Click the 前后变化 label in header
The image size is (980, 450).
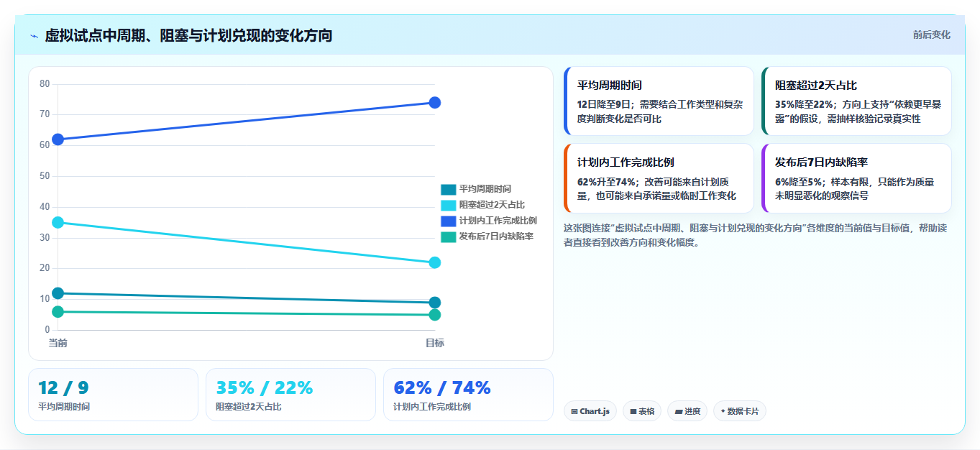(x=932, y=35)
